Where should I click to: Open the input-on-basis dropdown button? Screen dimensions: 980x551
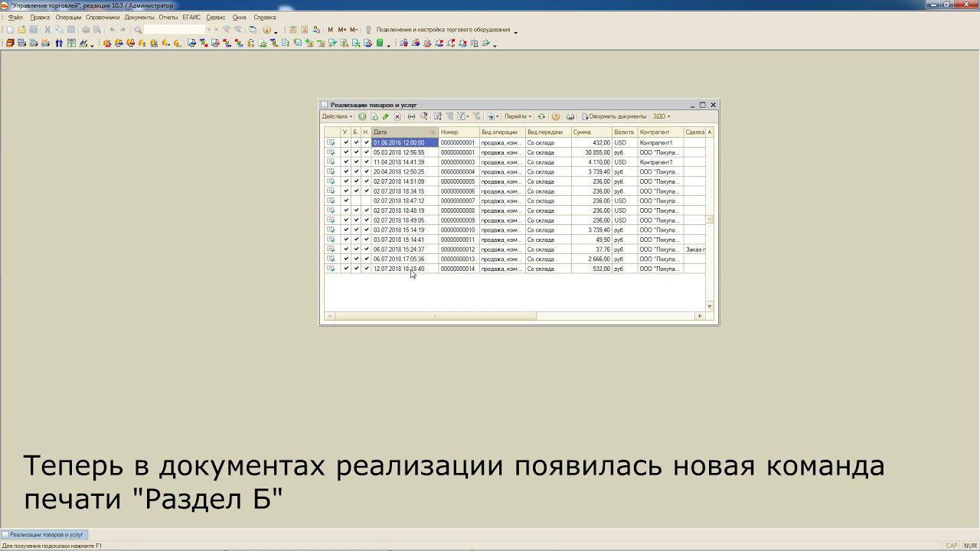coord(492,116)
